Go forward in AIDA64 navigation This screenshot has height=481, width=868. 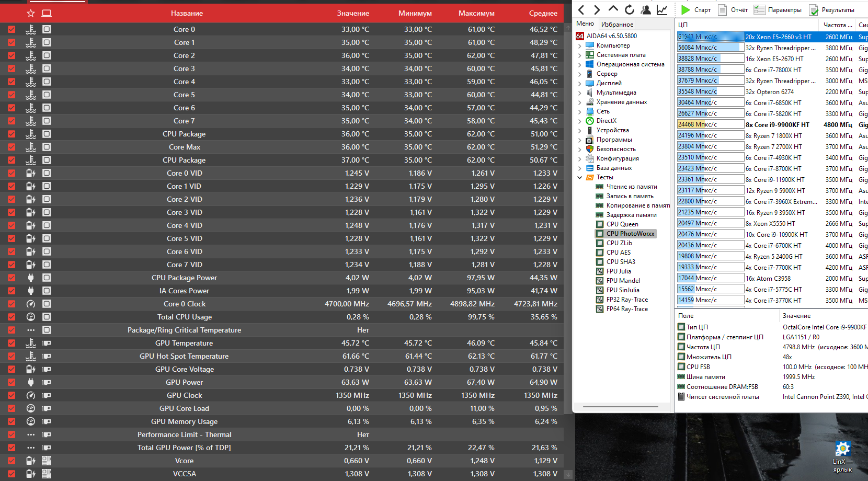click(x=597, y=9)
